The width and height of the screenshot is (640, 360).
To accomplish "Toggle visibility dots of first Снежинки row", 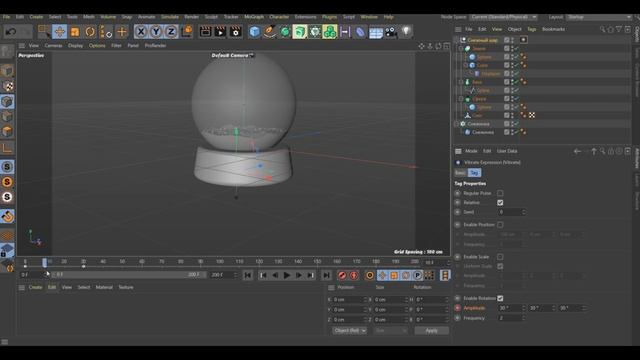I will pos(512,124).
